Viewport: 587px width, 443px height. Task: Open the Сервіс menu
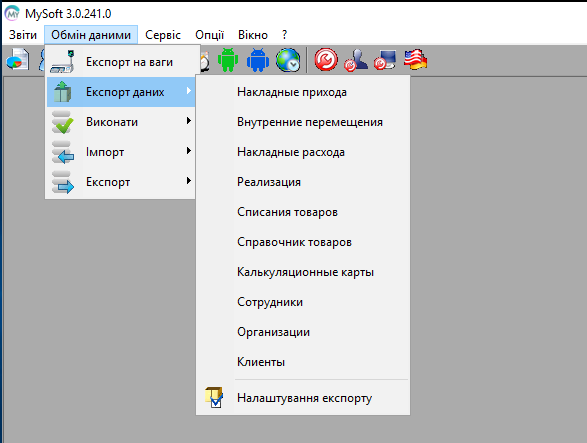pos(163,35)
